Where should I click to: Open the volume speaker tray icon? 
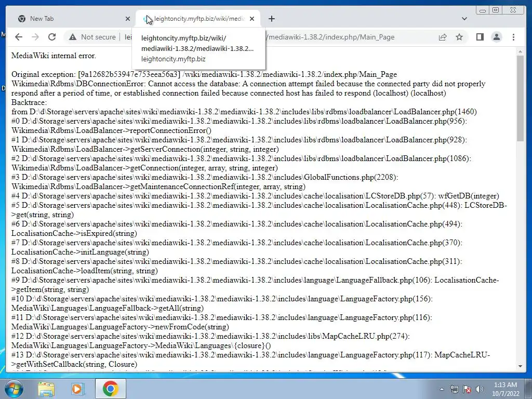click(x=480, y=389)
